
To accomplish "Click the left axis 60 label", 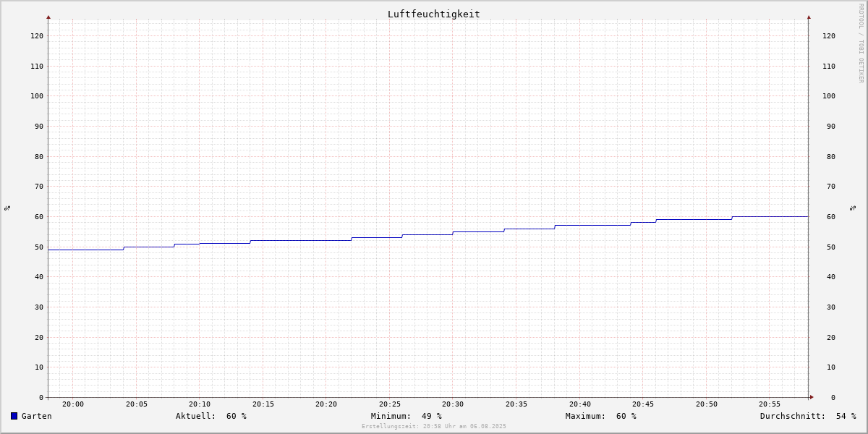I will click(39, 216).
